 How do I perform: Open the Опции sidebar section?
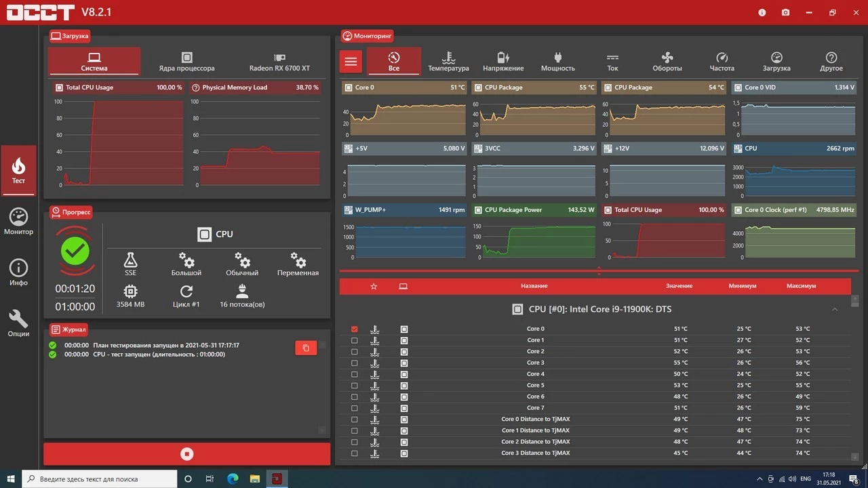tap(18, 323)
